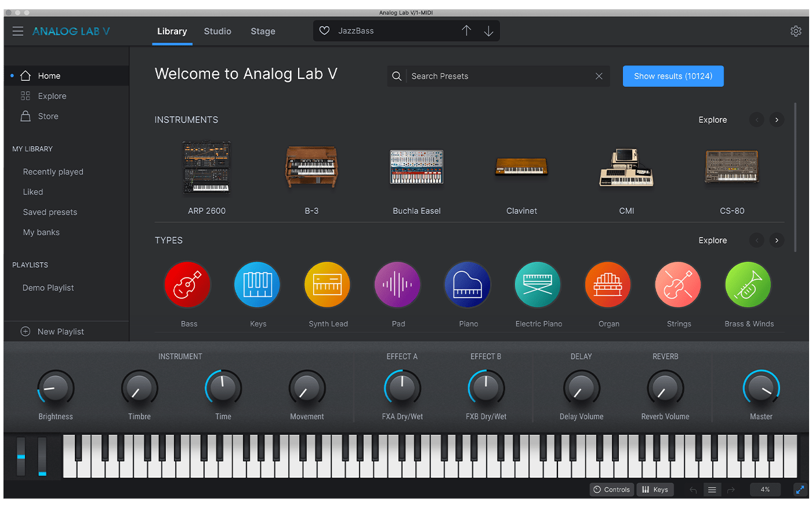Click the redo arrow in bottom bar
Image resolution: width=812 pixels, height=508 pixels.
click(731, 490)
